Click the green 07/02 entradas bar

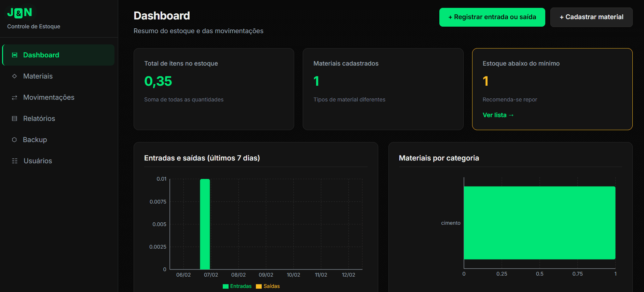(205, 224)
